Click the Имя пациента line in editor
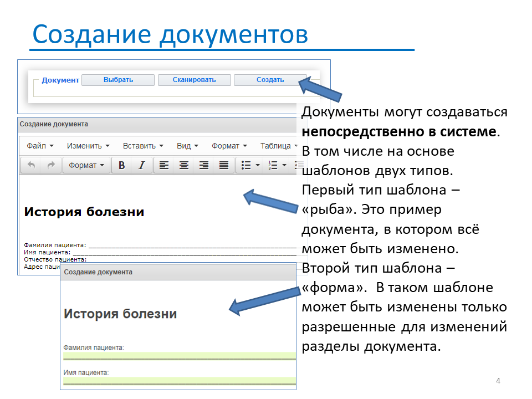The image size is (532, 399). [160, 252]
